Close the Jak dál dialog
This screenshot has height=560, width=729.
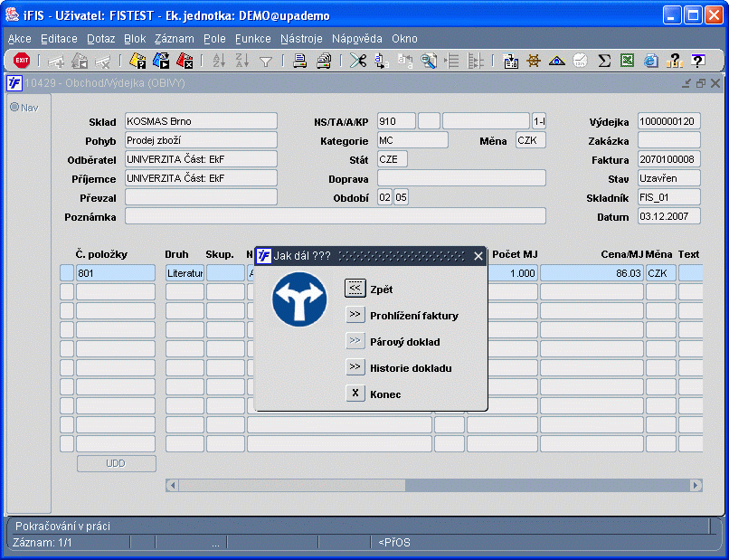click(x=478, y=256)
